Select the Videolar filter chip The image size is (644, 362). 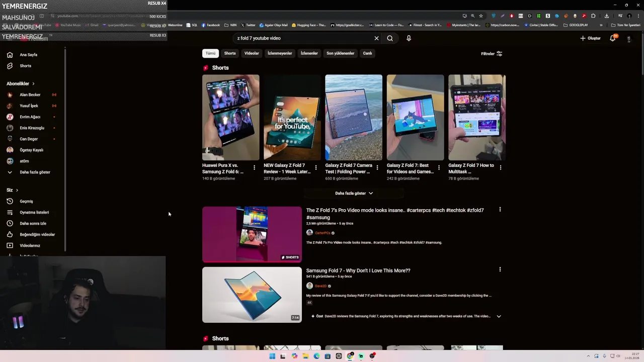coord(252,53)
